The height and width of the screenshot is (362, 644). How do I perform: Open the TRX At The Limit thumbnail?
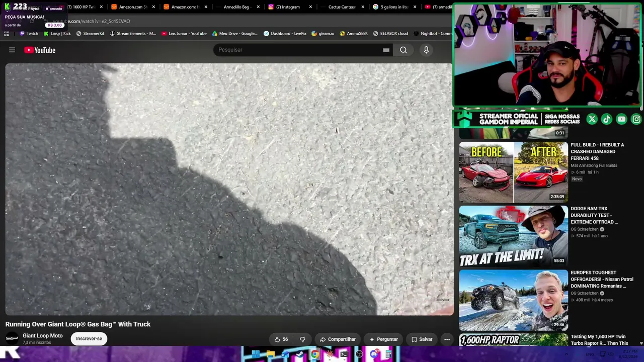click(513, 236)
